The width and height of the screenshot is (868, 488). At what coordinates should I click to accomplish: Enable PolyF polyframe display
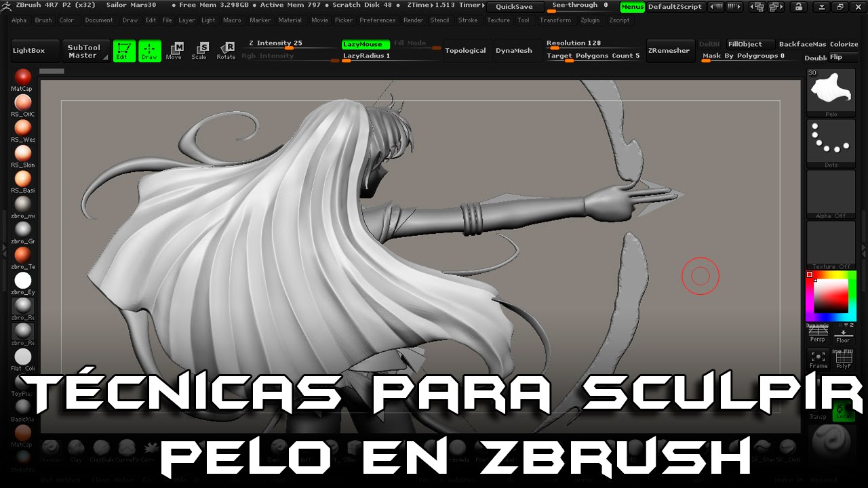coord(844,359)
